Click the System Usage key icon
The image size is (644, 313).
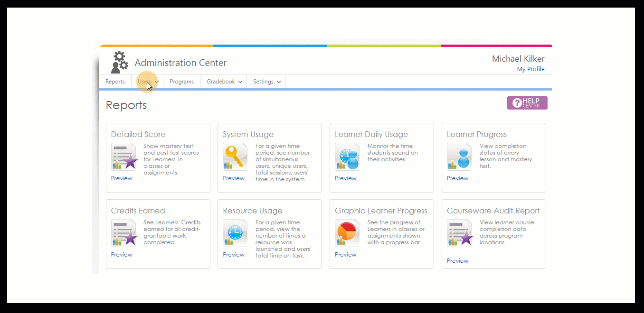[235, 157]
